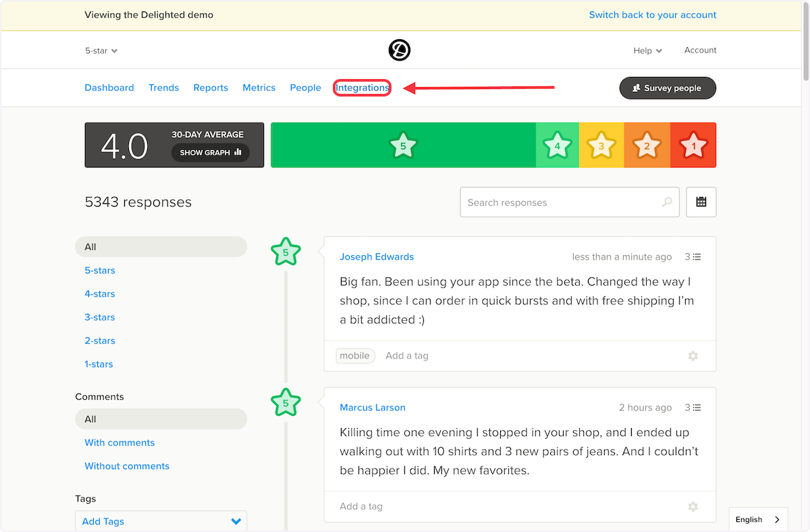Filter responses by 3-stars link
This screenshot has width=810, height=532.
(x=100, y=317)
